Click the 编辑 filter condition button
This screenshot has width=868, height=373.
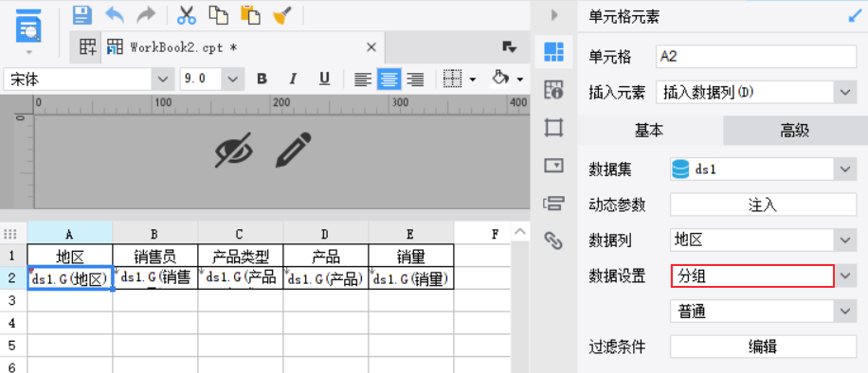(763, 346)
